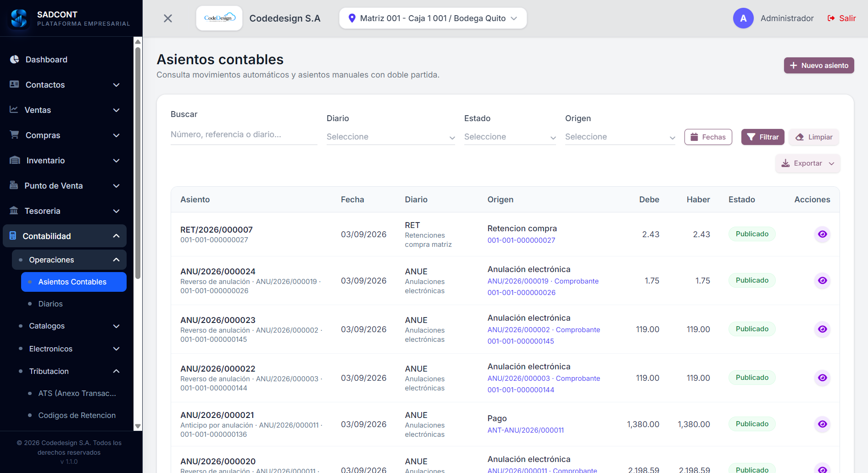The image size is (868, 473).
Task: Click the Inventario warehouse icon
Action: [x=15, y=160]
